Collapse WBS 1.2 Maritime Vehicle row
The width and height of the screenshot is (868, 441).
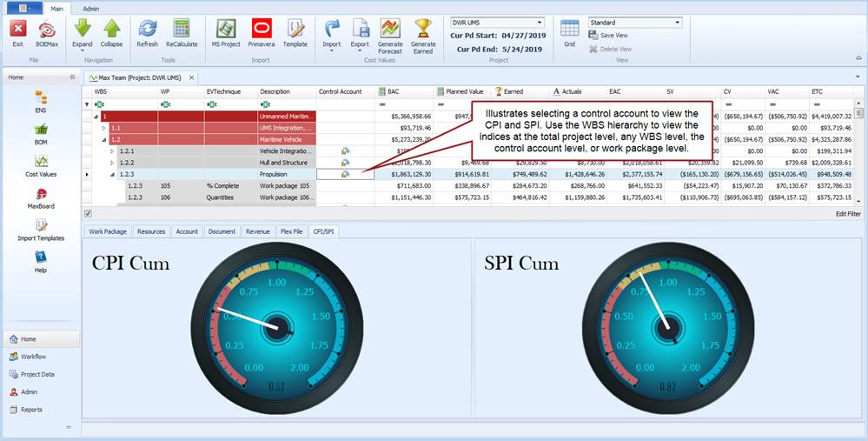pos(104,139)
